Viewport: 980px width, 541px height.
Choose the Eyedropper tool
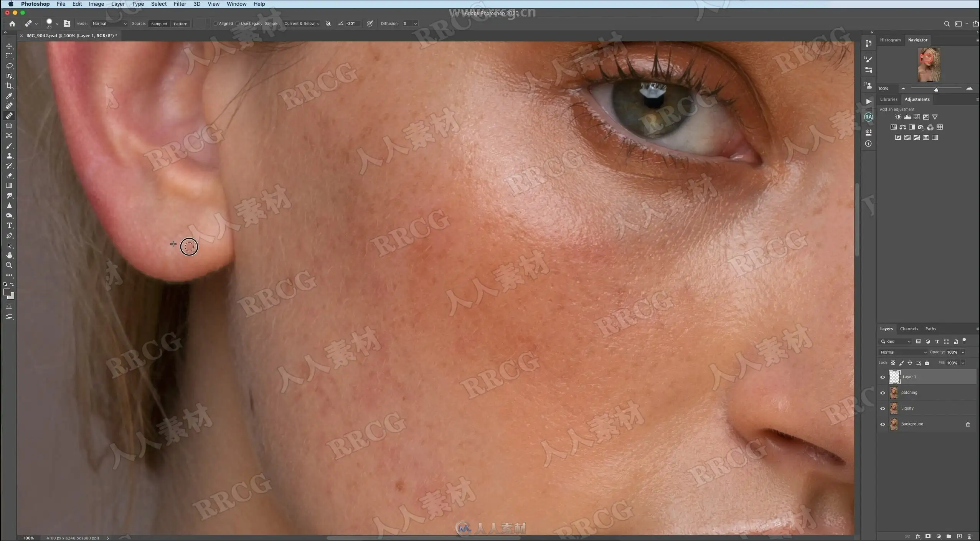tap(9, 96)
